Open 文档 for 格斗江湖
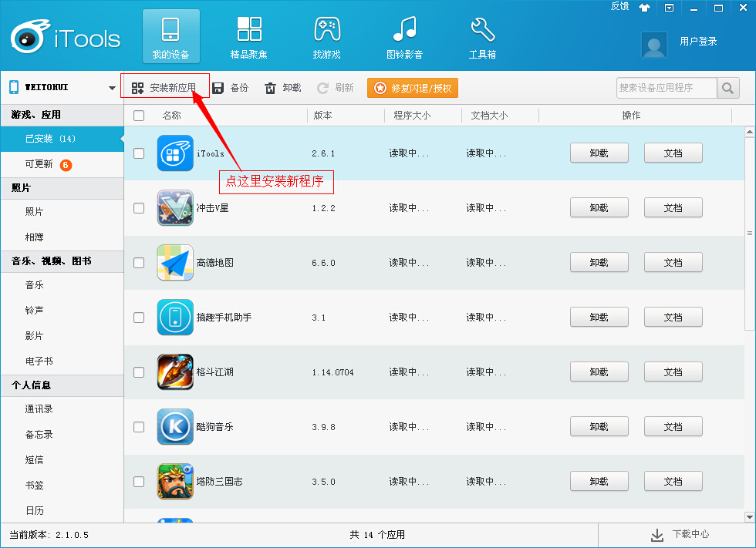Image resolution: width=756 pixels, height=548 pixels. point(673,372)
